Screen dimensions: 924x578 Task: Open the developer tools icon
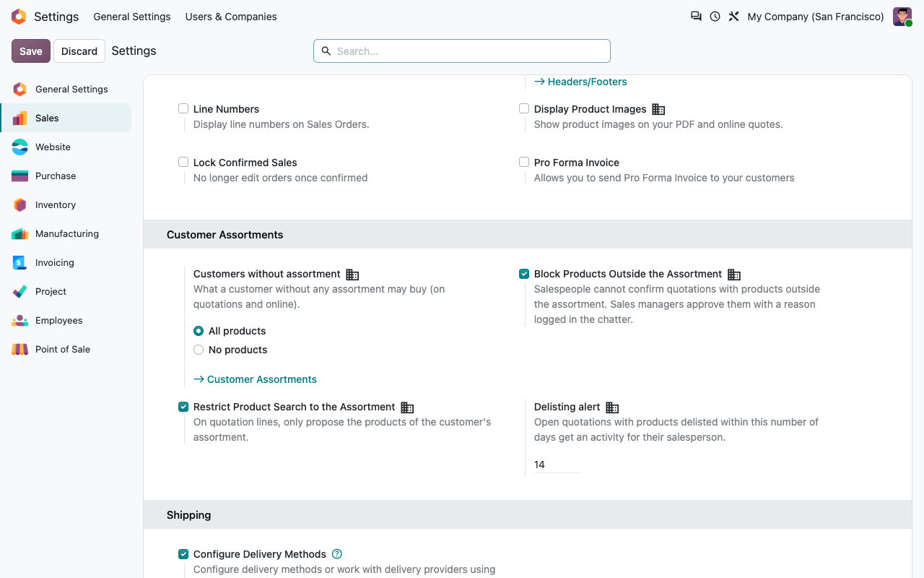coord(733,16)
